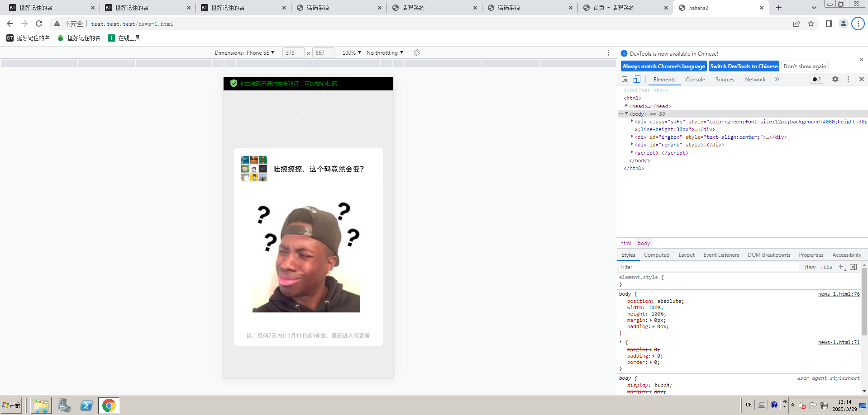Open Chrome profile avatar
This screenshot has width=868, height=415.
tap(844, 24)
